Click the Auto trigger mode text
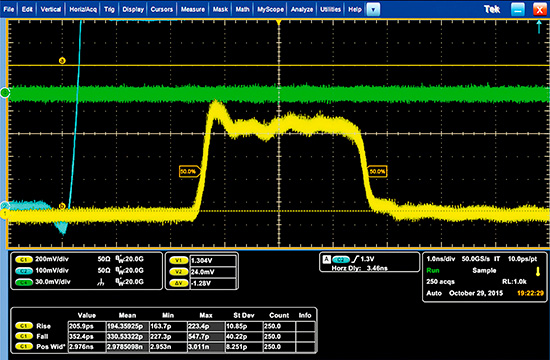Viewport: 550px width, 360px height. coord(434,293)
